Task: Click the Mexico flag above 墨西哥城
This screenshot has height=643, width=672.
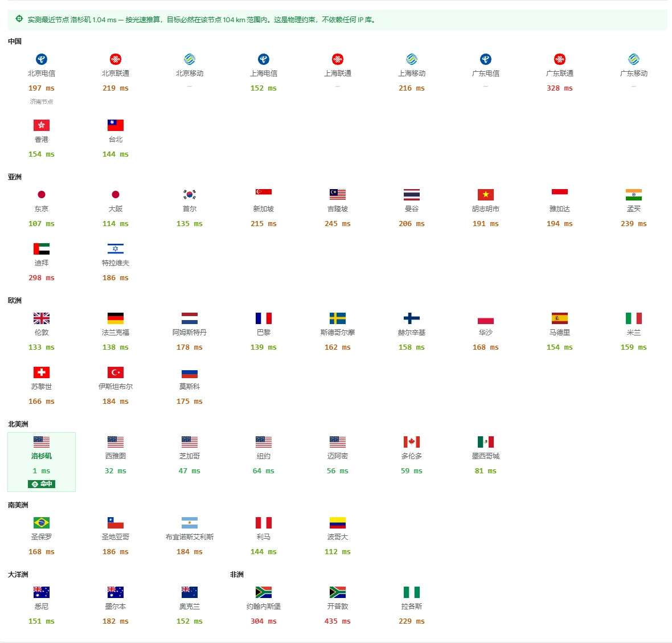Action: (486, 441)
